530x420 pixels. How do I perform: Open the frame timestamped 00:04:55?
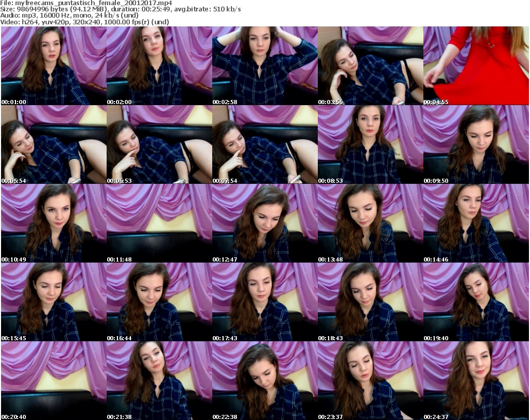(476, 66)
